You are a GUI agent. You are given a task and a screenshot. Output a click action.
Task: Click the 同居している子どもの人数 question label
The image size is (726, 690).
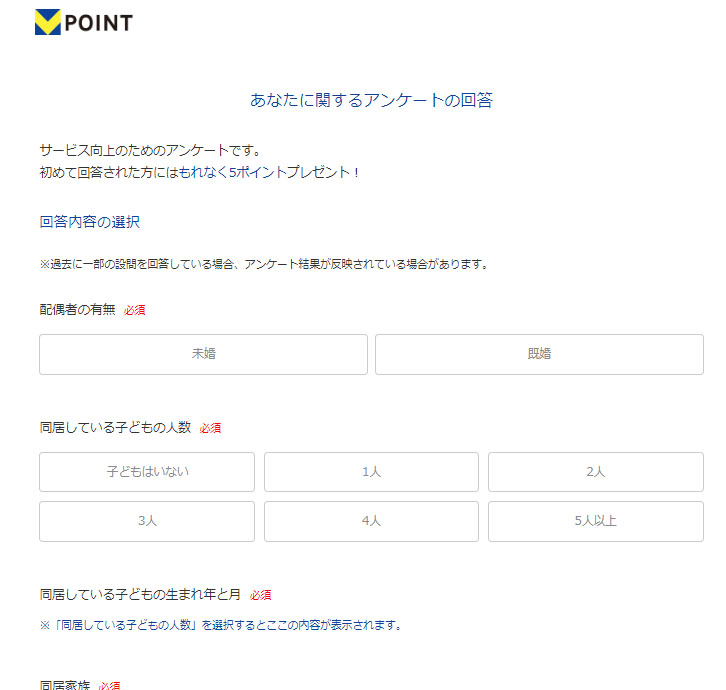point(115,427)
